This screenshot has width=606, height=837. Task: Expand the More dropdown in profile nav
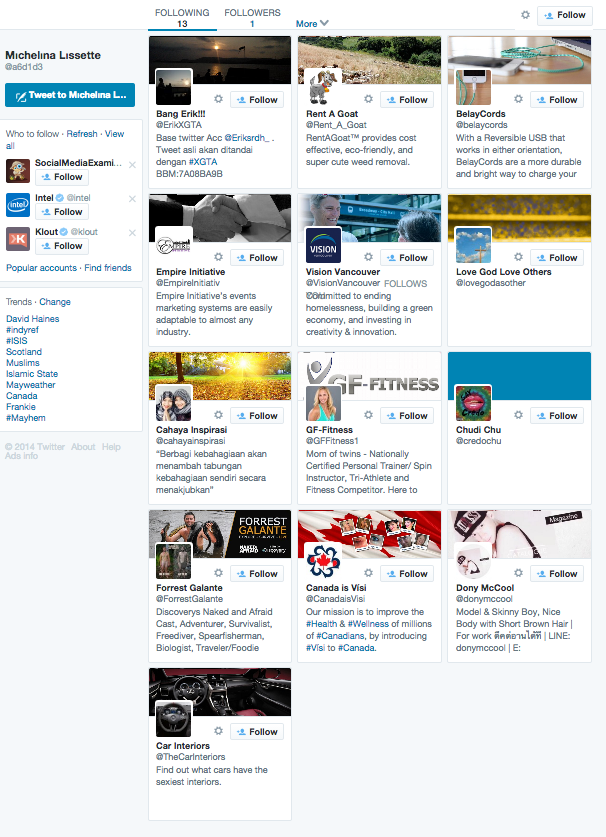[x=312, y=23]
